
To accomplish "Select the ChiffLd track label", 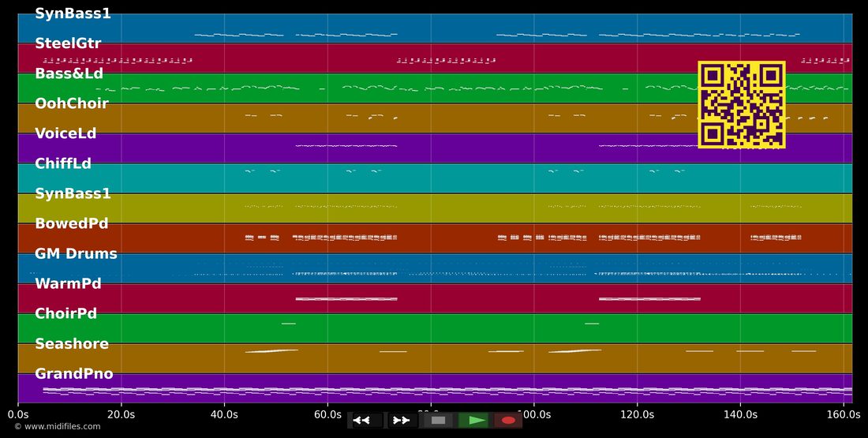I will point(63,163).
